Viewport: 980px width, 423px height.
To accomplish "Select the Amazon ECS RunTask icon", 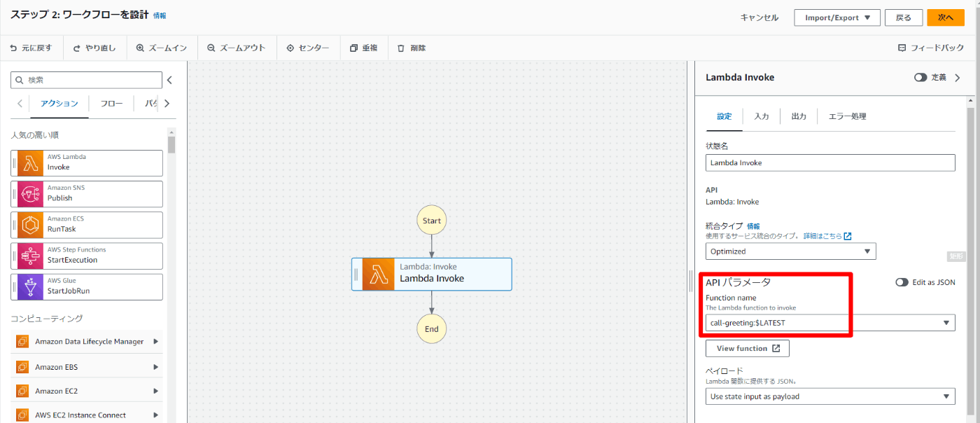I will [30, 224].
